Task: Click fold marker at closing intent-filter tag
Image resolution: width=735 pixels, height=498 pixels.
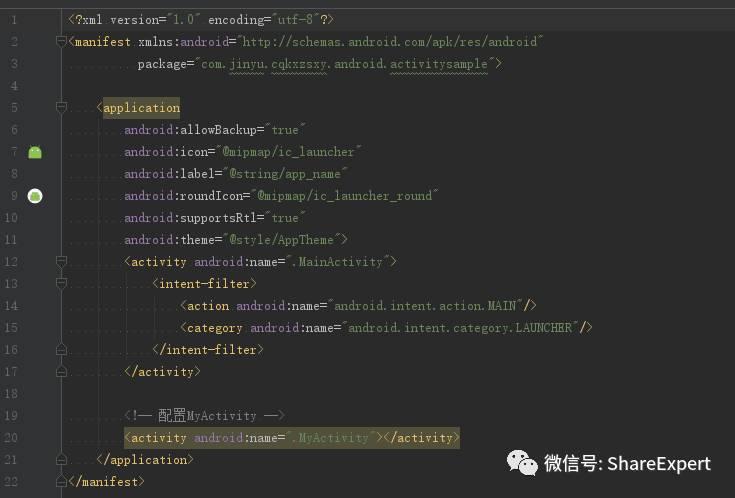Action: click(x=62, y=350)
